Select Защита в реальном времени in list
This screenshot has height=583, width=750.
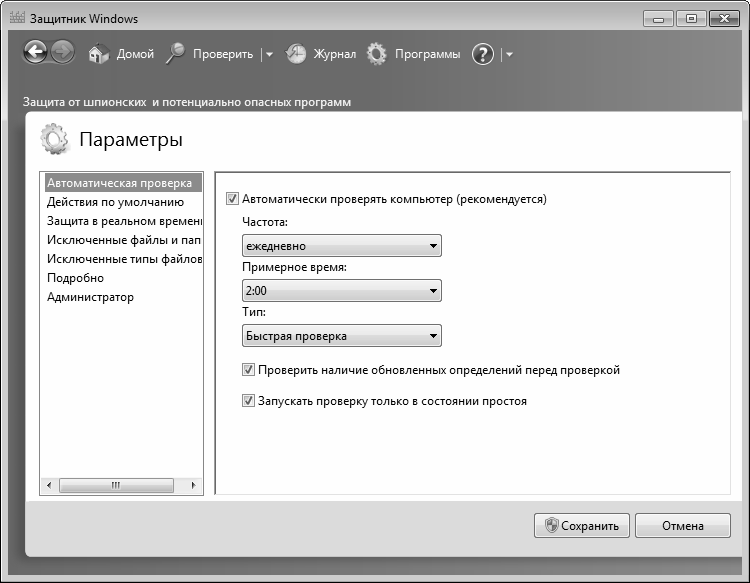point(124,221)
